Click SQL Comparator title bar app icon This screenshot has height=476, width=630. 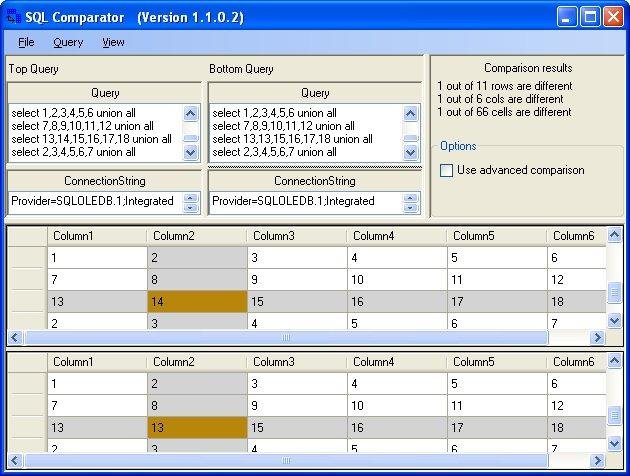pyautogui.click(x=13, y=16)
